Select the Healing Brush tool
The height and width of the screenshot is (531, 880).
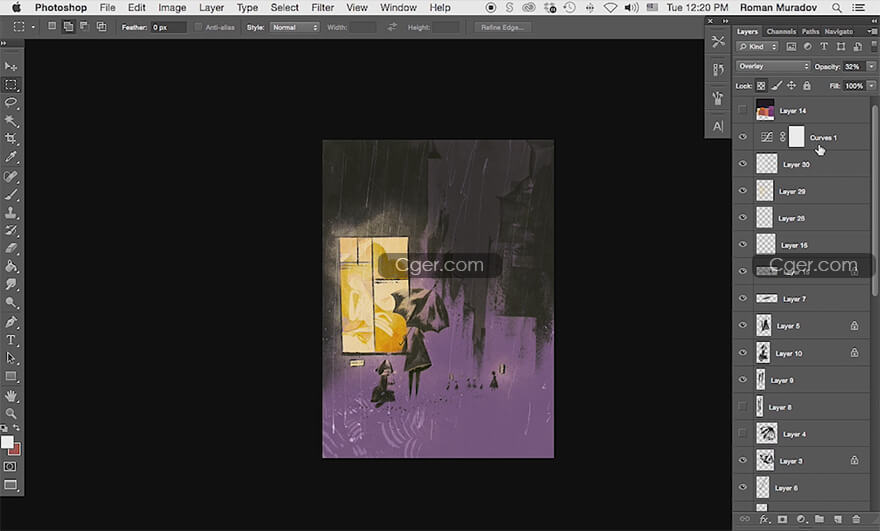click(x=11, y=176)
